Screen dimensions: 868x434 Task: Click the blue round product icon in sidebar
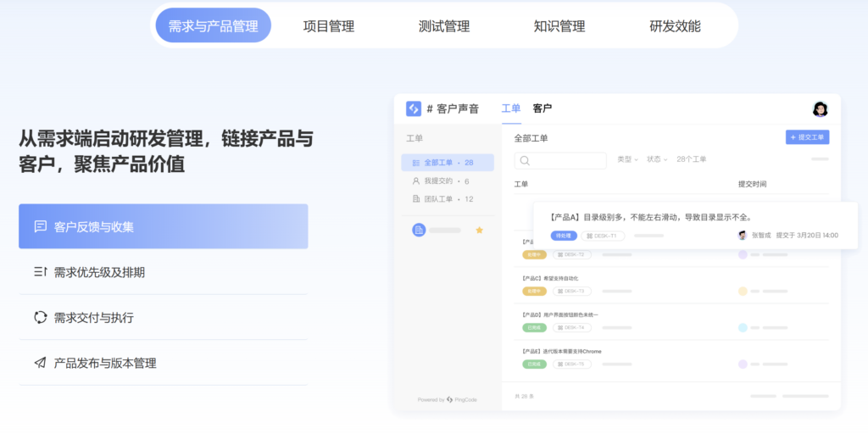click(x=419, y=230)
